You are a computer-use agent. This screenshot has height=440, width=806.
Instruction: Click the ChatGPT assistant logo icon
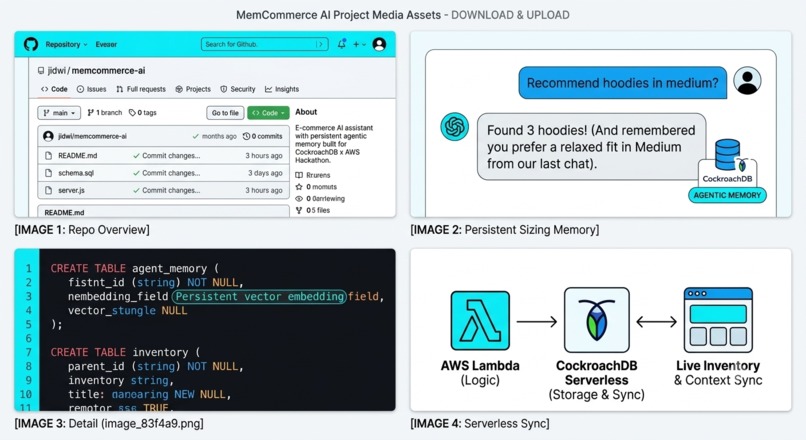tap(454, 126)
